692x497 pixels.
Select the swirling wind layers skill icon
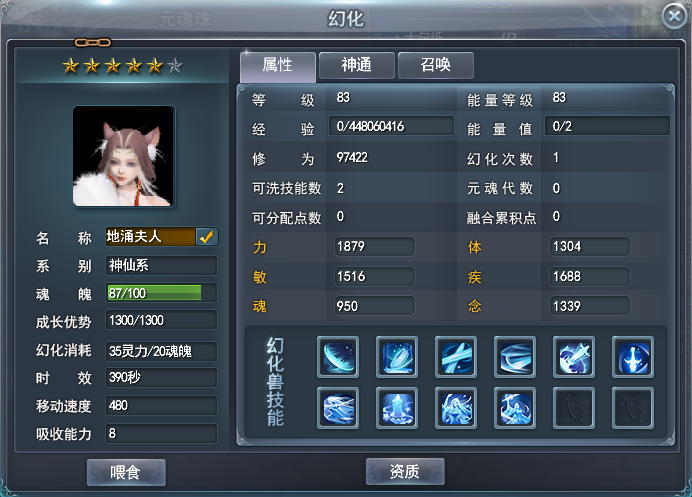(x=515, y=357)
